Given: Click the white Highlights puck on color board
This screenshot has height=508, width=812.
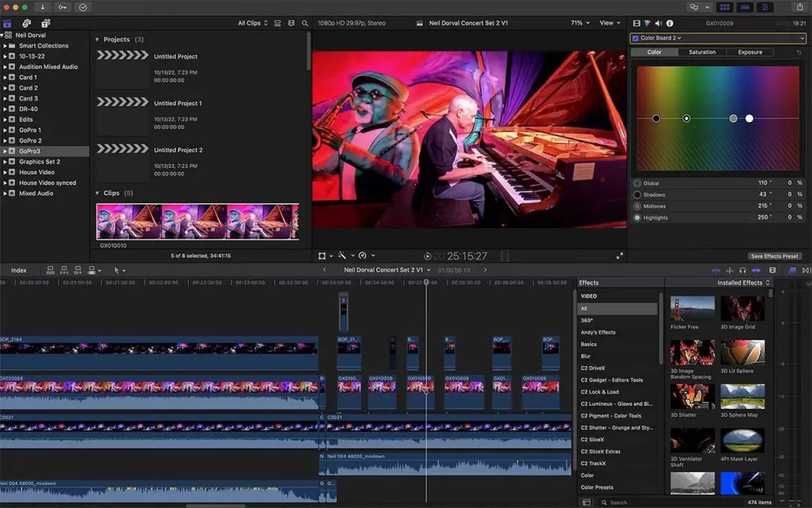Looking at the screenshot, I should tap(749, 118).
